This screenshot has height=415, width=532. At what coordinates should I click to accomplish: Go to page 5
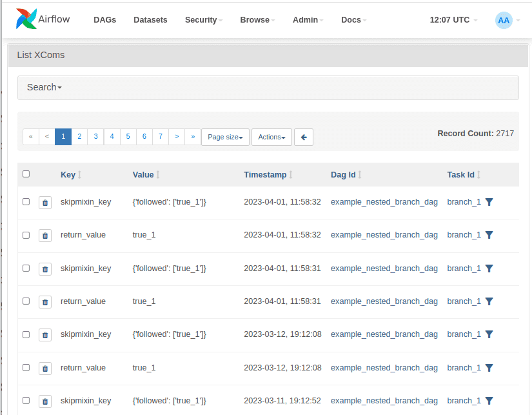pyautogui.click(x=128, y=137)
